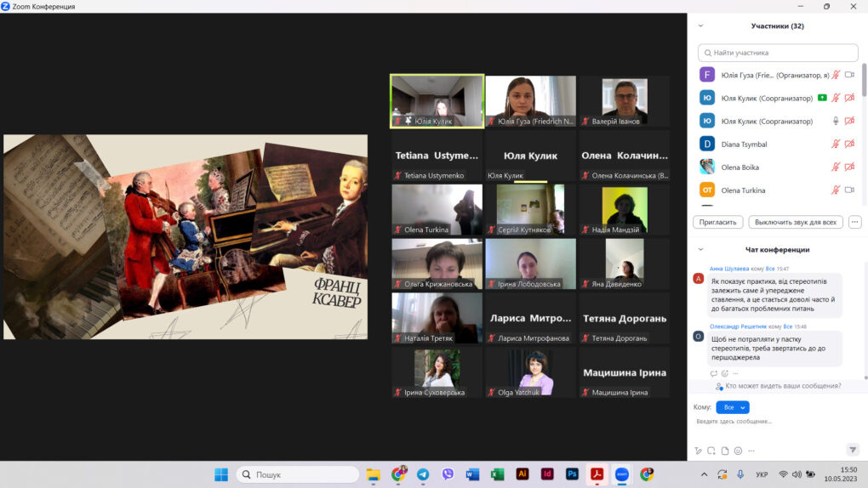Click sender name Анна Шулаева in chat
Screen dimensions: 868x488
(729, 269)
